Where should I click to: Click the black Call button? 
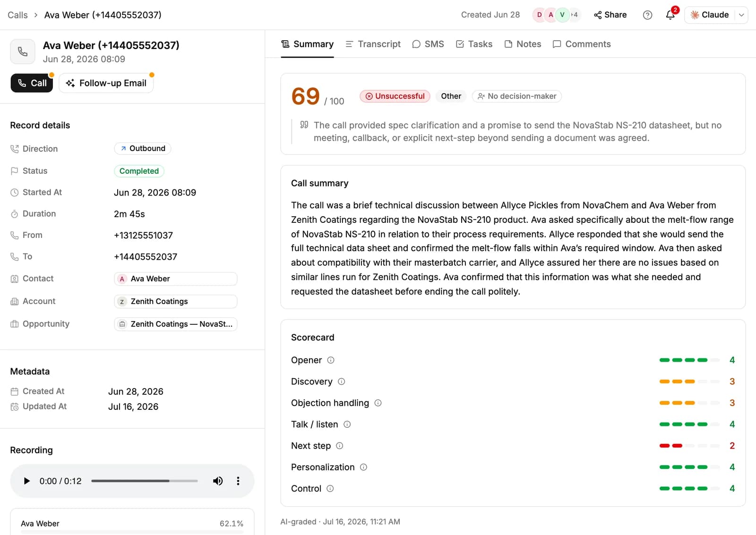click(32, 84)
